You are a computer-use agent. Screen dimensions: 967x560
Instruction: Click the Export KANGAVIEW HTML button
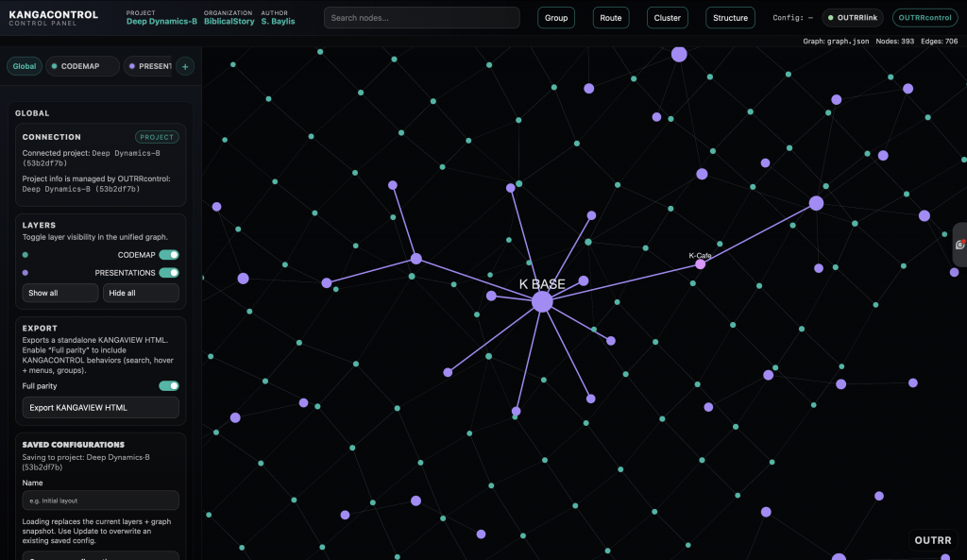pyautogui.click(x=100, y=407)
